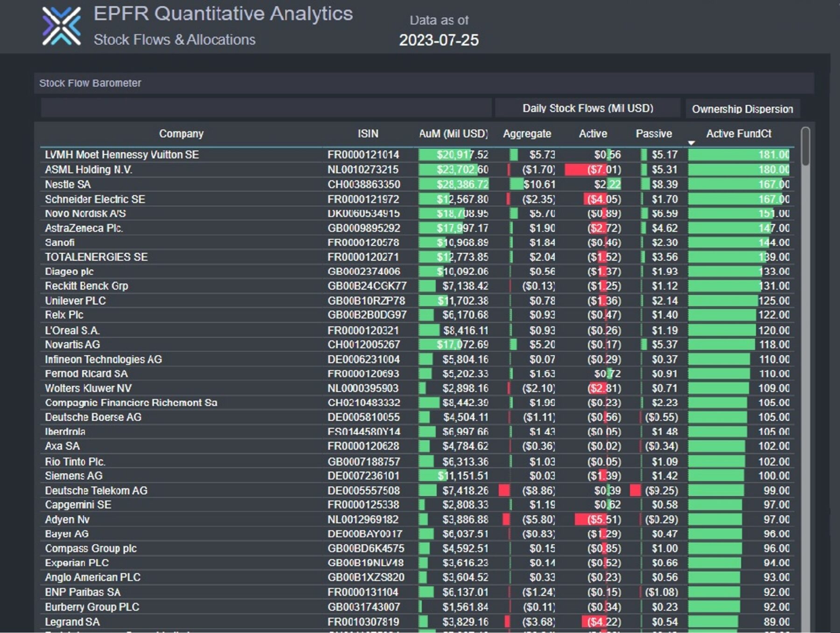Sort by the ISIN column header
This screenshot has width=840, height=633.
[x=368, y=134]
